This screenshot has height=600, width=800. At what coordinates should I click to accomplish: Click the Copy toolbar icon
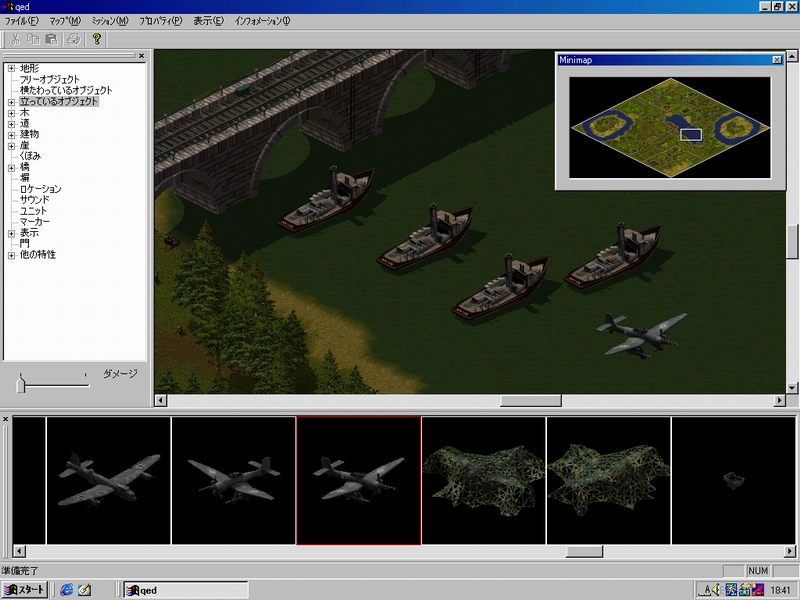(34, 39)
